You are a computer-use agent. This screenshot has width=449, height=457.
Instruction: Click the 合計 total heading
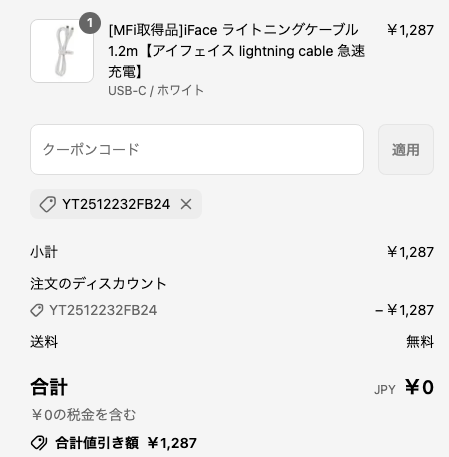[49, 387]
